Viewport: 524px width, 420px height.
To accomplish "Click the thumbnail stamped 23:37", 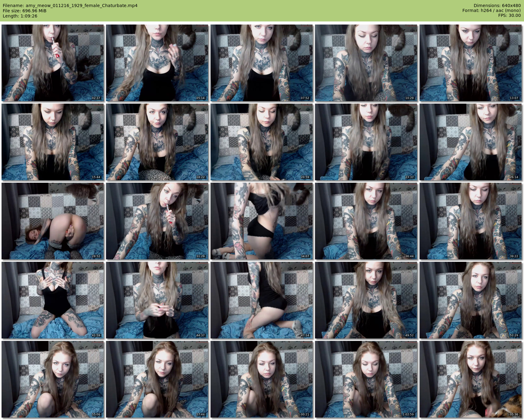I will (x=366, y=142).
